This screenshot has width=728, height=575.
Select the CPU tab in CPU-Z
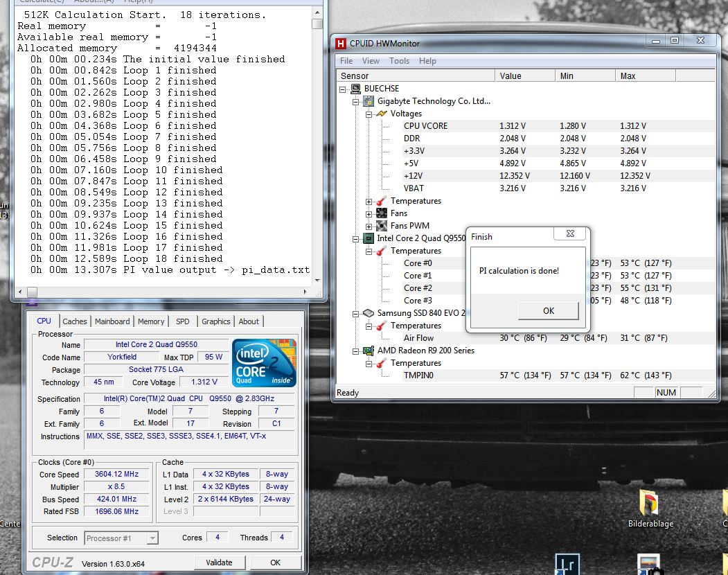44,321
